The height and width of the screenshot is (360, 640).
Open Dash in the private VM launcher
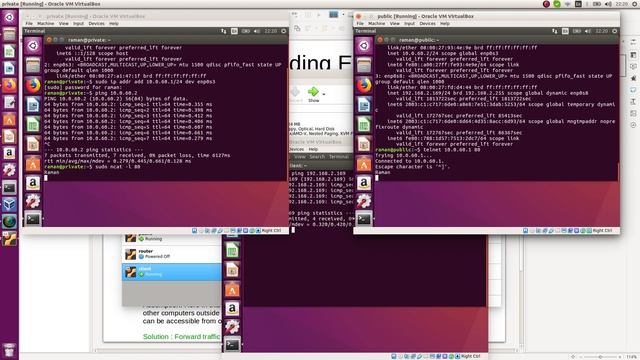click(33, 45)
